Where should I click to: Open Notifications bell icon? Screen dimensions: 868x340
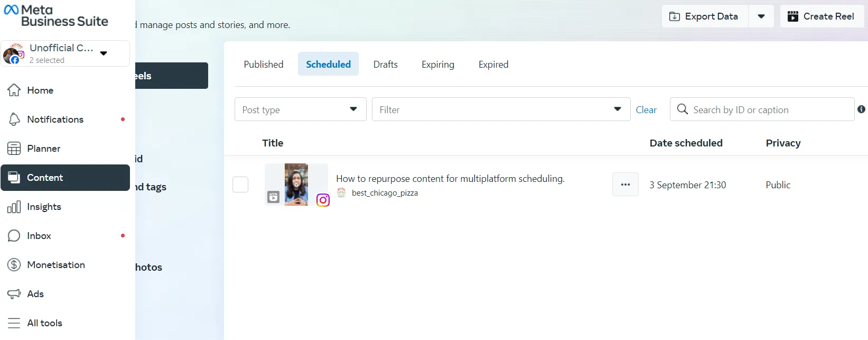click(14, 120)
